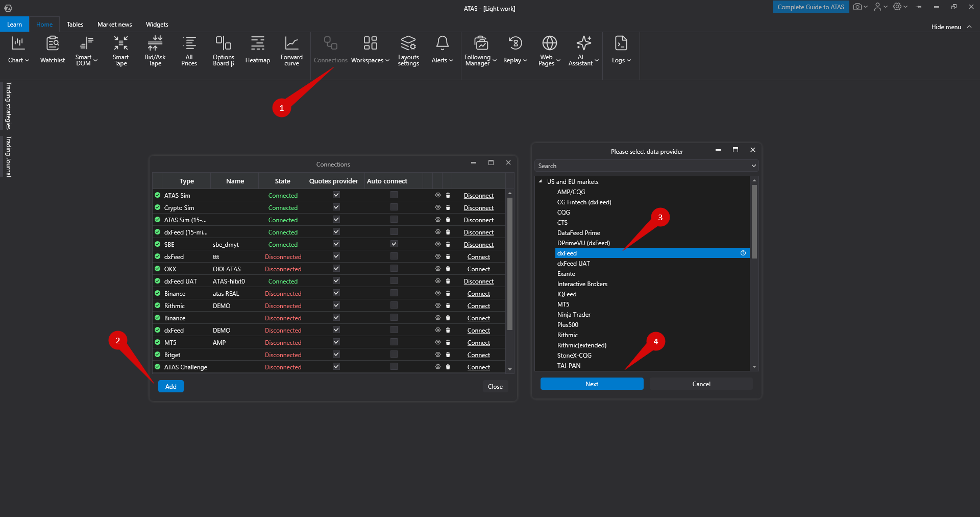Open settings for Bitget connection
Screen dimensions: 980x517
437,355
